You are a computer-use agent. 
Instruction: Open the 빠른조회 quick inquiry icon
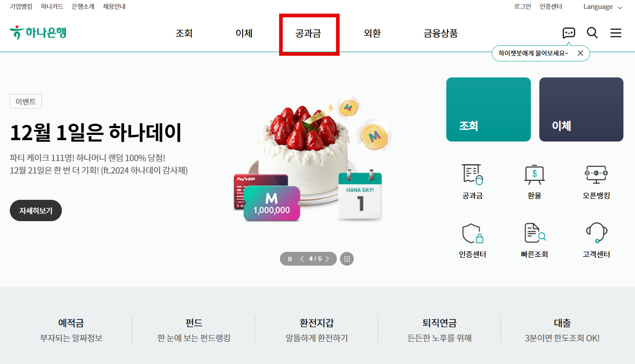point(534,233)
